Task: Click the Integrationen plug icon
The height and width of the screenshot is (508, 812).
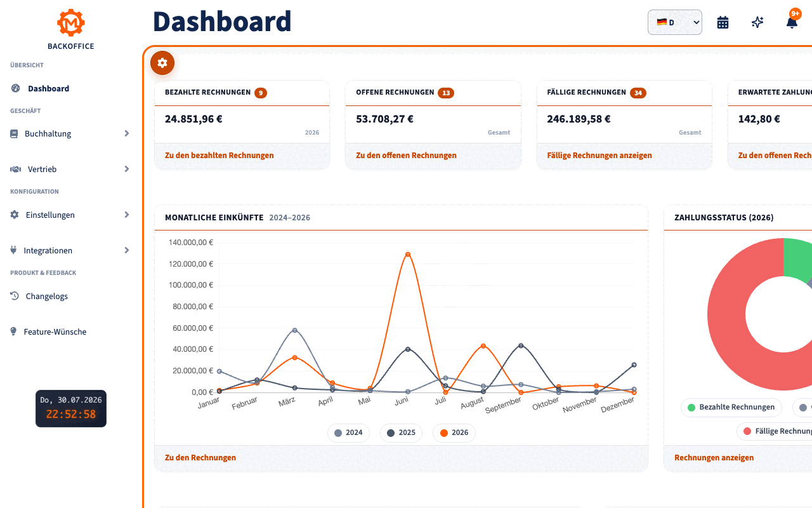Action: click(x=13, y=250)
